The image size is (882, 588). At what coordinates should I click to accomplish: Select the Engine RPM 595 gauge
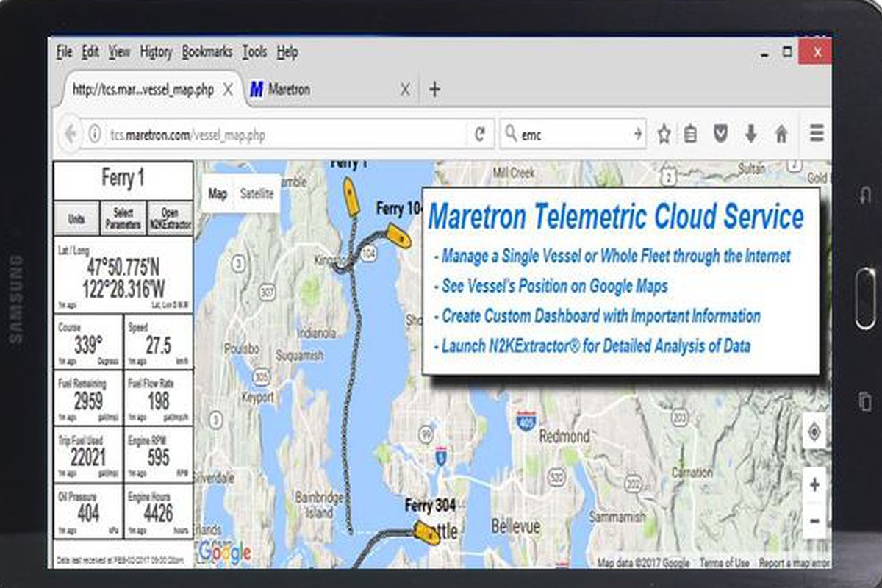[159, 453]
